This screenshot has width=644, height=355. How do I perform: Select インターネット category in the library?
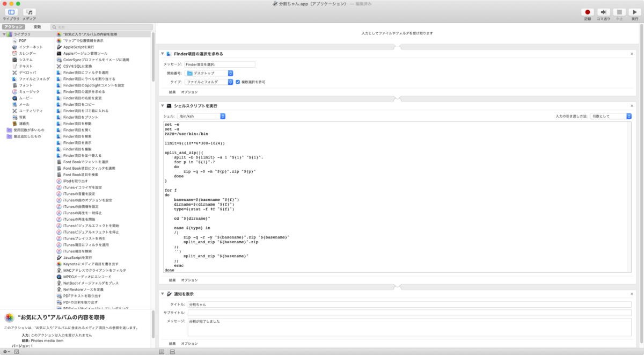point(31,47)
